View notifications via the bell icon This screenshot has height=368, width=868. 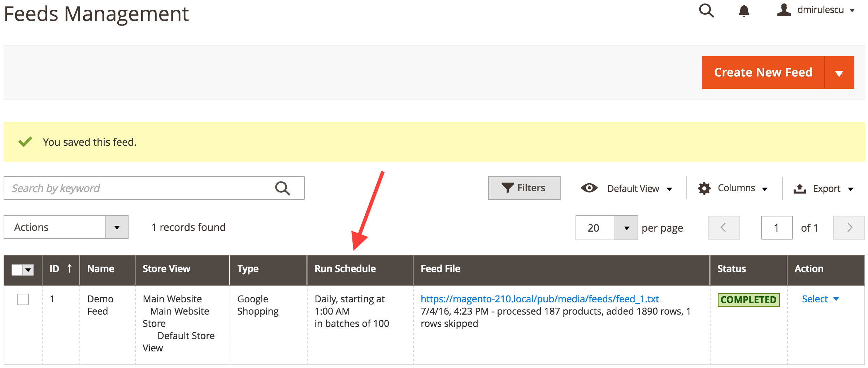[744, 11]
